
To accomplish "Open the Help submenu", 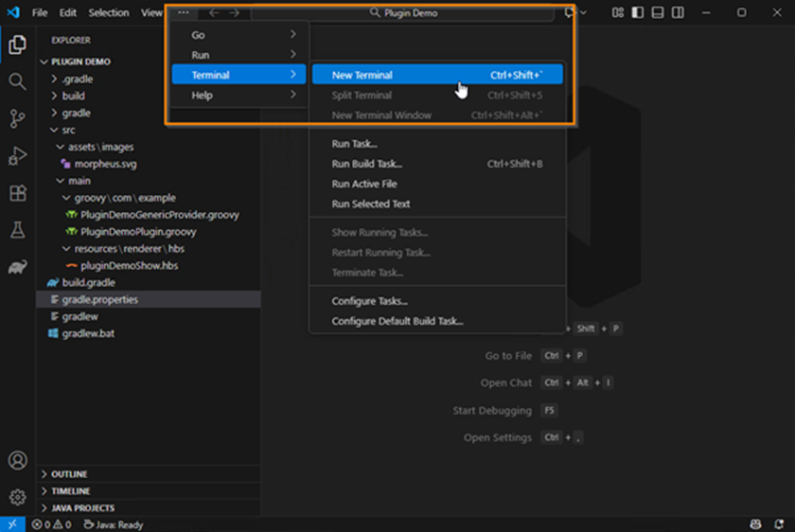I will pos(238,95).
